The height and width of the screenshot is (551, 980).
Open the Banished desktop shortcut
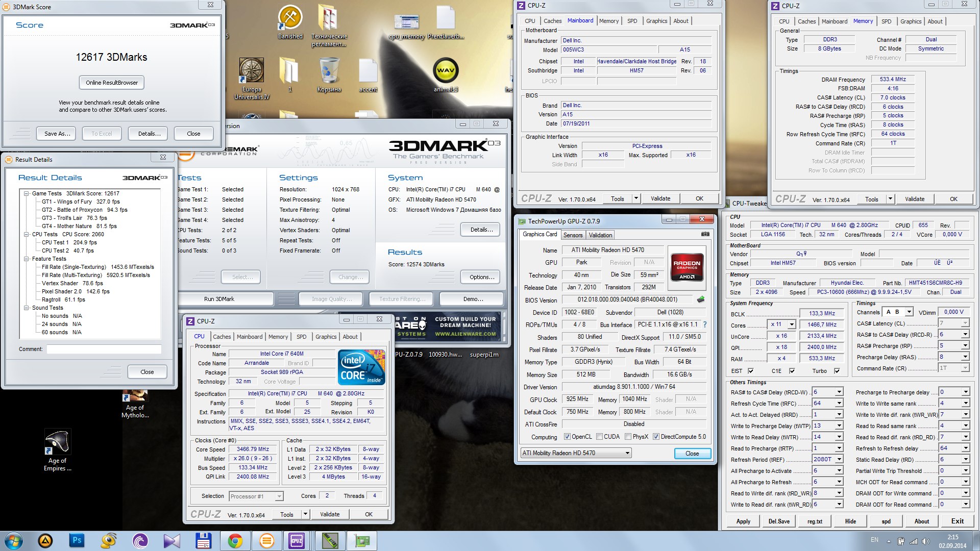(290, 22)
